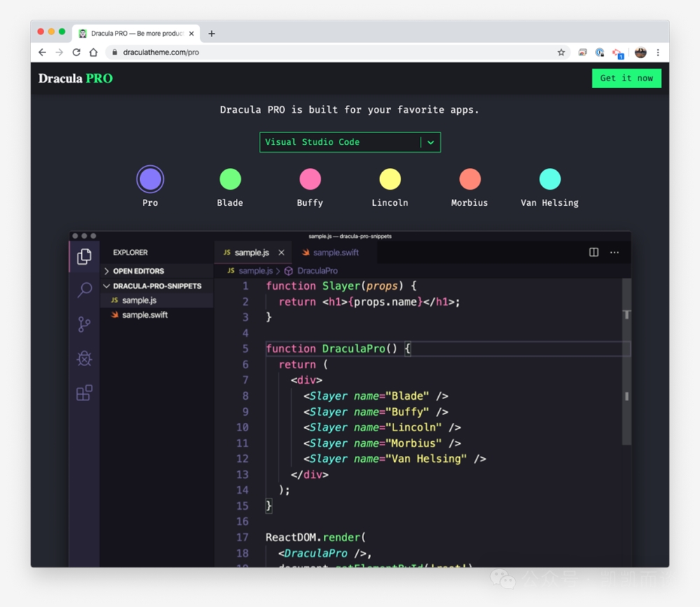Click the name="Lincoln" Slayer line

click(x=382, y=428)
